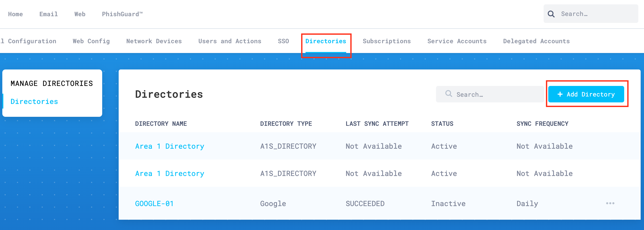644x230 pixels.
Task: Click the directories search magnifier icon
Action: tap(449, 94)
